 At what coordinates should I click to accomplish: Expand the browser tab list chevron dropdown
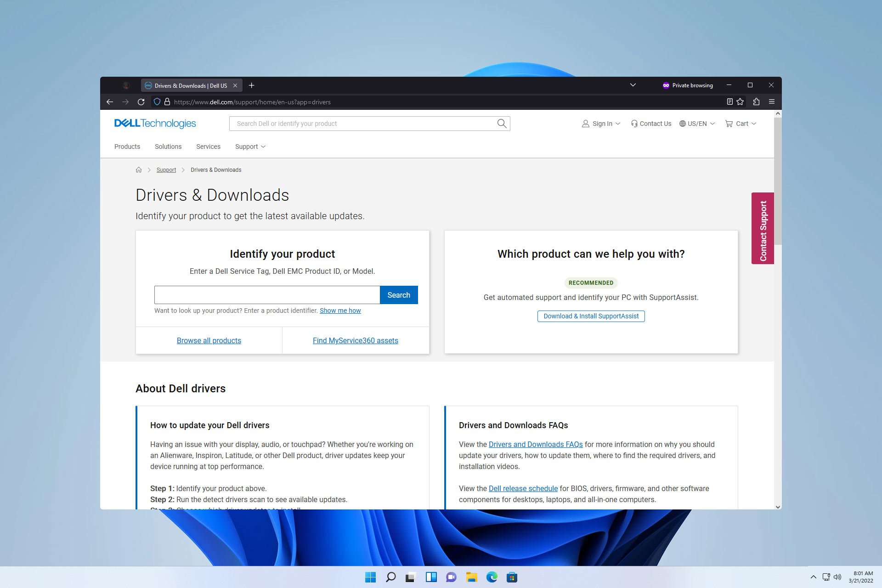click(632, 85)
